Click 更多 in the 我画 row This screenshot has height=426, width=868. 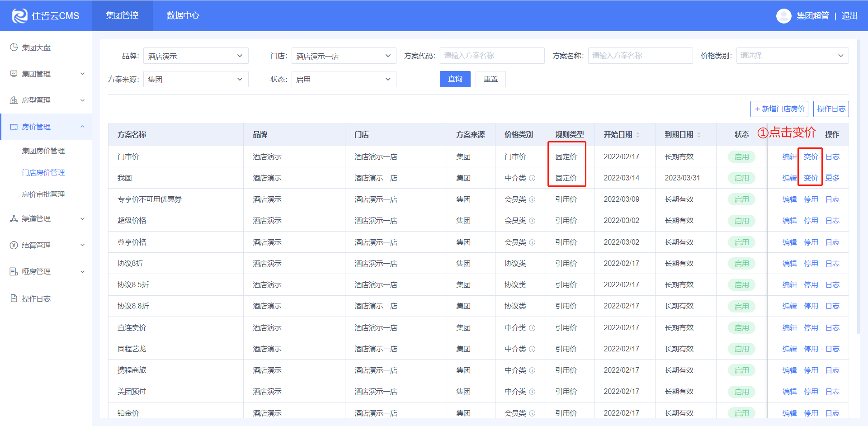point(832,178)
